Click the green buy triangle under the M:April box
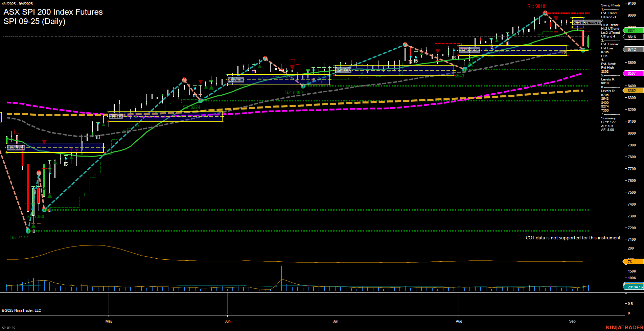 (x=71, y=157)
